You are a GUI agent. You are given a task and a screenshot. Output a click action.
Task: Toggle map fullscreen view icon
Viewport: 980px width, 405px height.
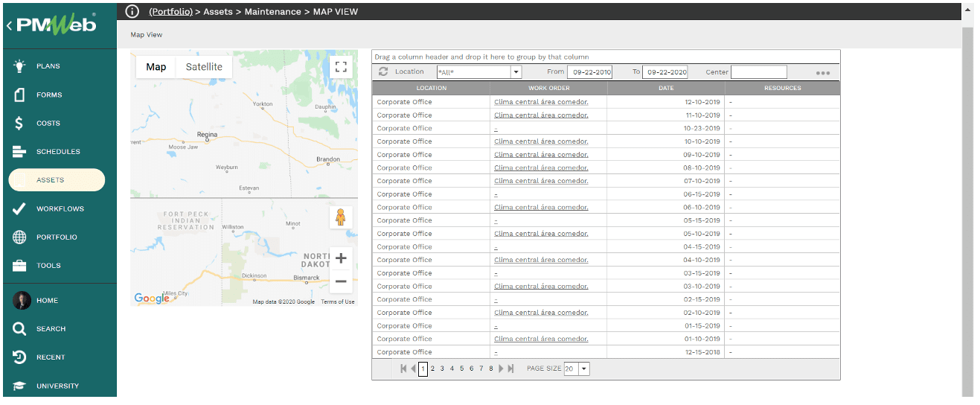click(341, 67)
